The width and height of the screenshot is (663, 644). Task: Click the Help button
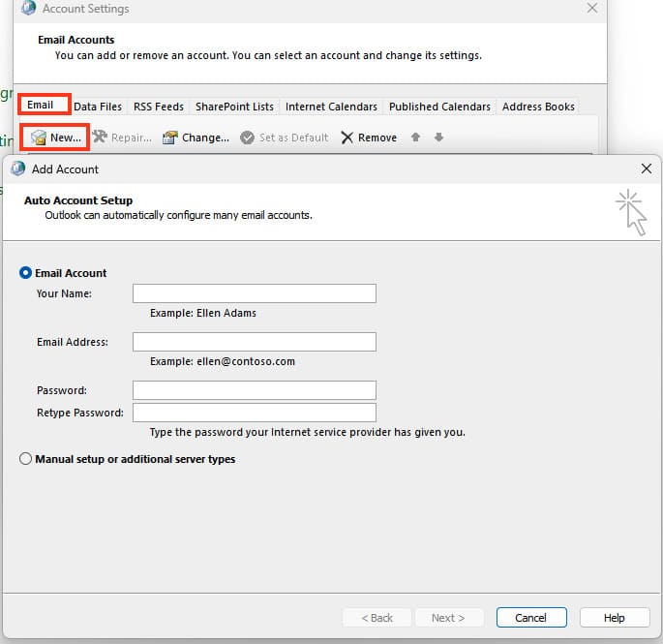[x=615, y=618]
